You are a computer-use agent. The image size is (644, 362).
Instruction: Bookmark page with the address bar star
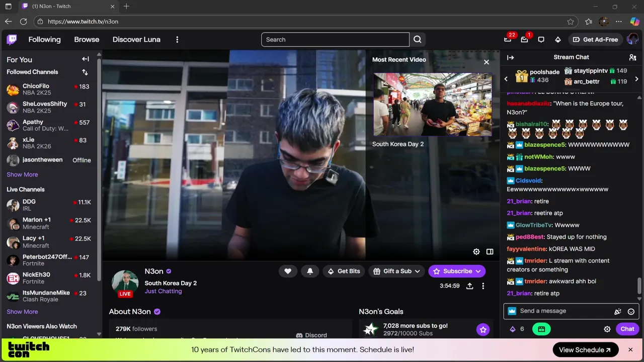[571, 22]
